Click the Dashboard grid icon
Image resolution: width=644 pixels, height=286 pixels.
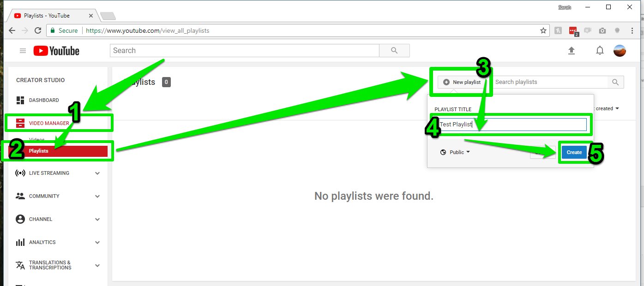point(20,100)
